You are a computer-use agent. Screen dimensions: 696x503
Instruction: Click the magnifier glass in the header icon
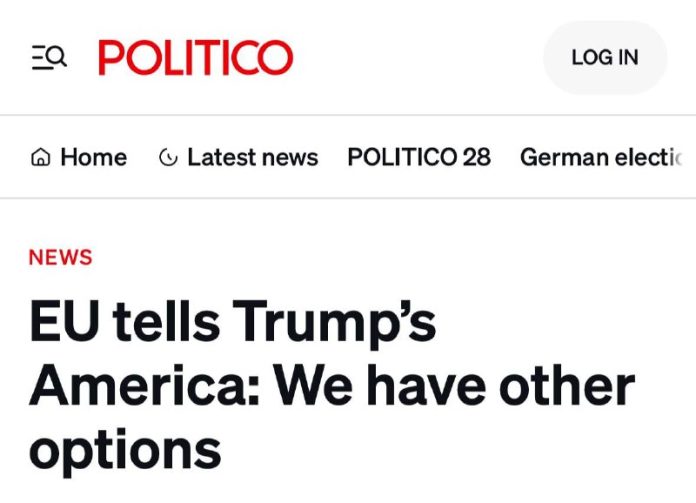(57, 58)
